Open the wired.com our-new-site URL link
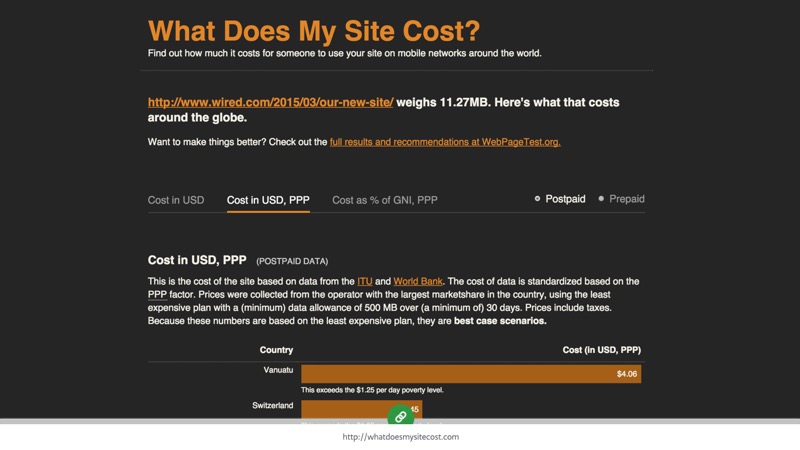The width and height of the screenshot is (800, 450). click(x=270, y=102)
